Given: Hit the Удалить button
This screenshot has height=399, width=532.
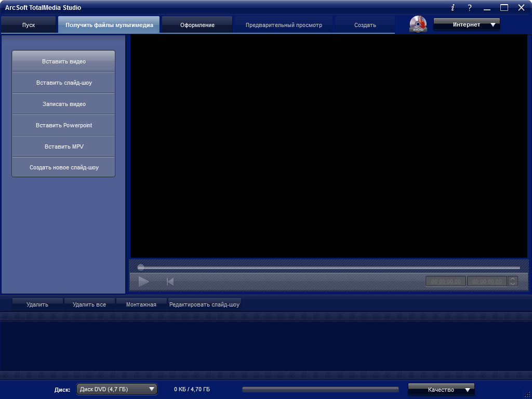Looking at the screenshot, I should point(37,304).
